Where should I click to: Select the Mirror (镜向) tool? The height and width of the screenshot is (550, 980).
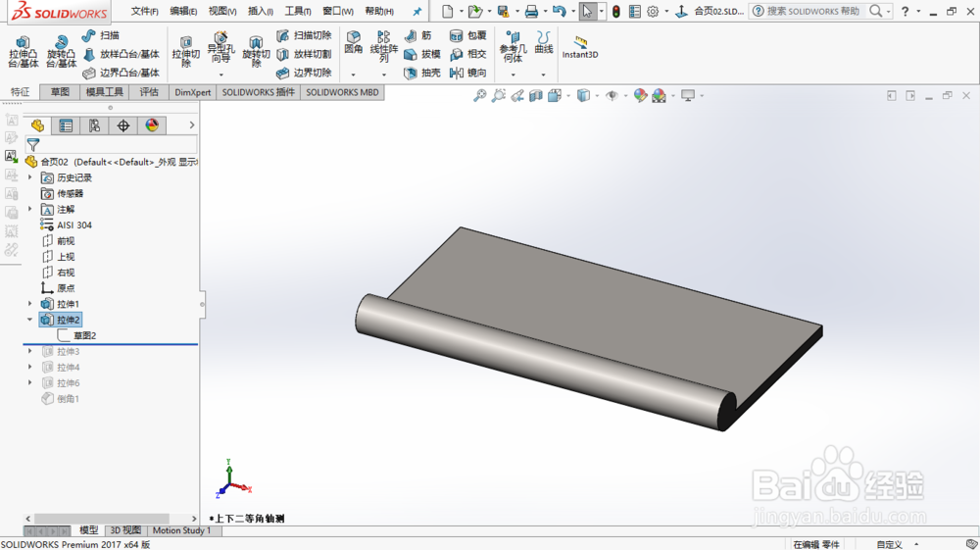pos(468,74)
